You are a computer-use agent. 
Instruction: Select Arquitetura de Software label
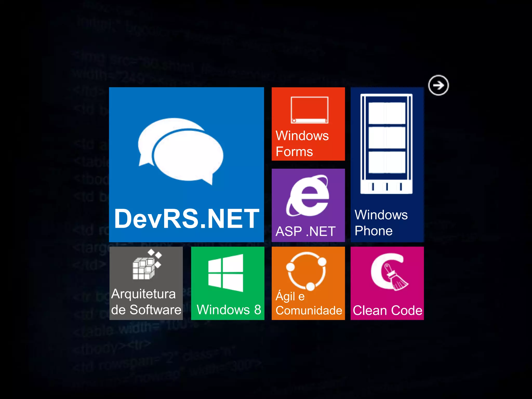(x=146, y=302)
